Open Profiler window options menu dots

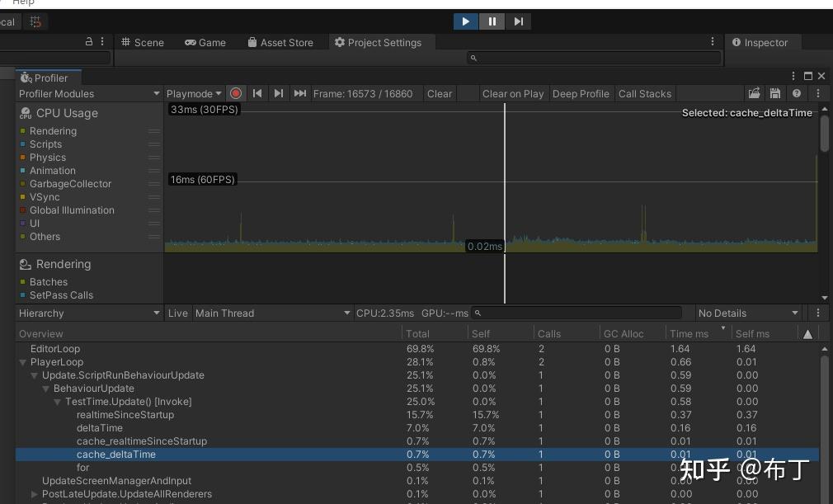(793, 76)
